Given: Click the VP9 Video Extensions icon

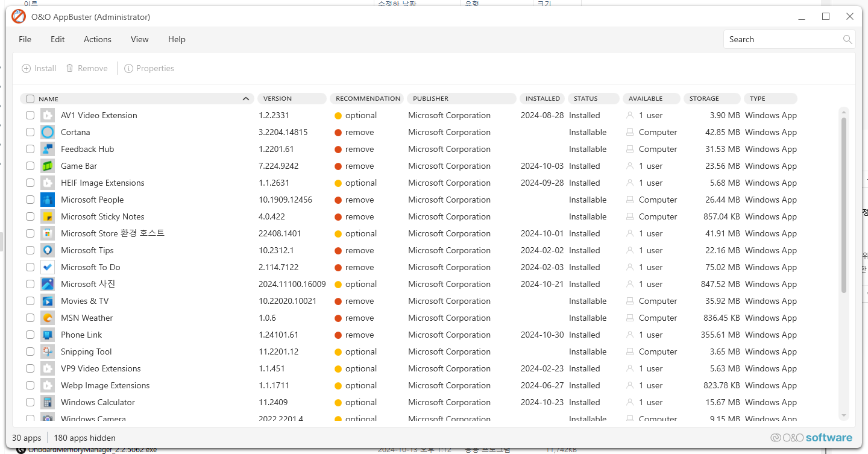Looking at the screenshot, I should tap(48, 368).
